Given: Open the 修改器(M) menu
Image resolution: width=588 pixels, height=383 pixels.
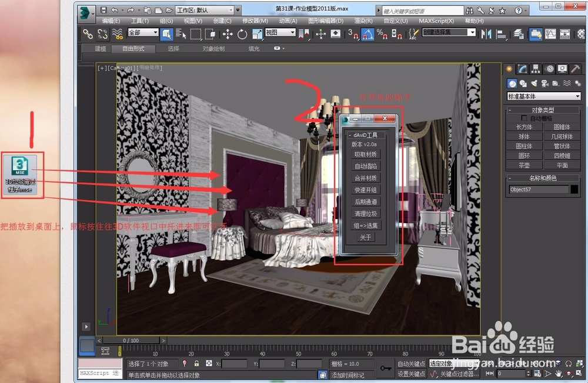Looking at the screenshot, I should coord(255,21).
